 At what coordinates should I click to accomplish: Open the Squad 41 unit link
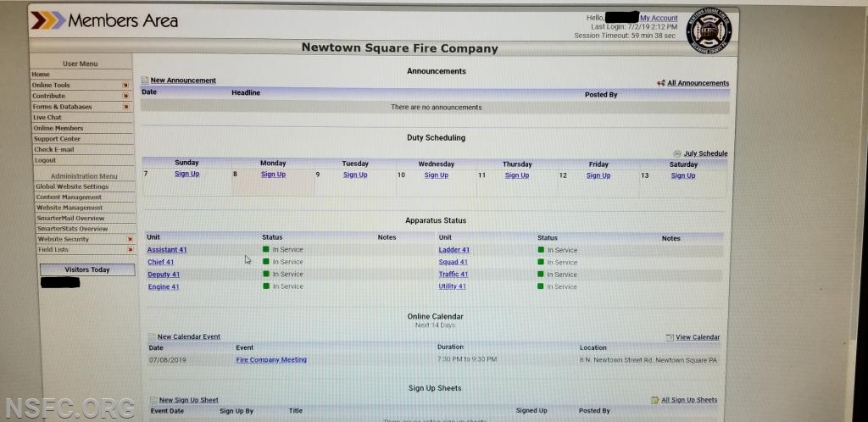(x=453, y=262)
